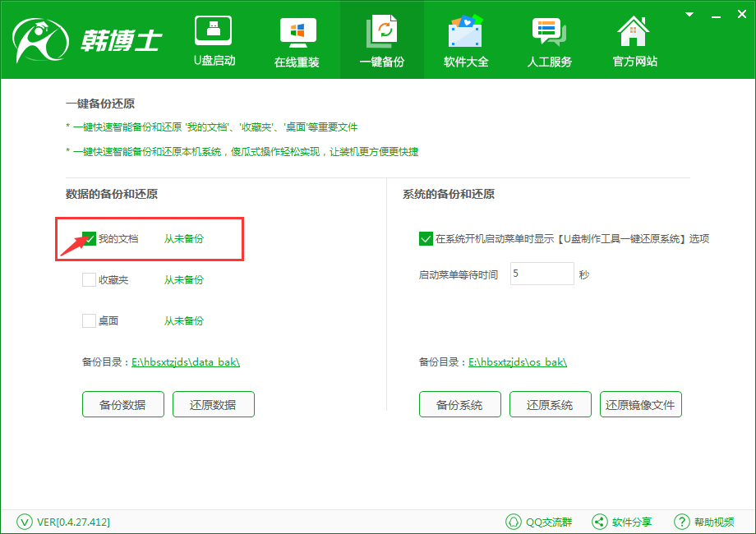The height and width of the screenshot is (534, 756).
Task: Click the 备份数据 button
Action: tap(122, 404)
